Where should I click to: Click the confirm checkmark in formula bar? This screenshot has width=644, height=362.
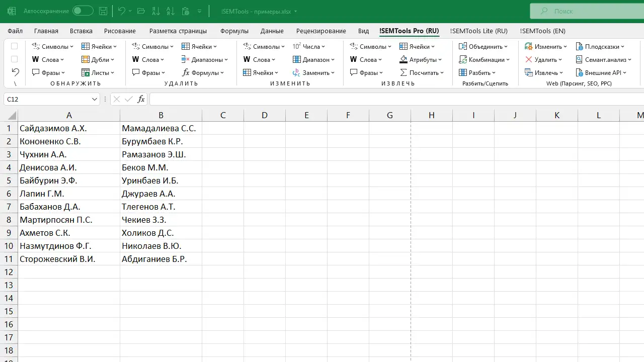[x=129, y=99]
